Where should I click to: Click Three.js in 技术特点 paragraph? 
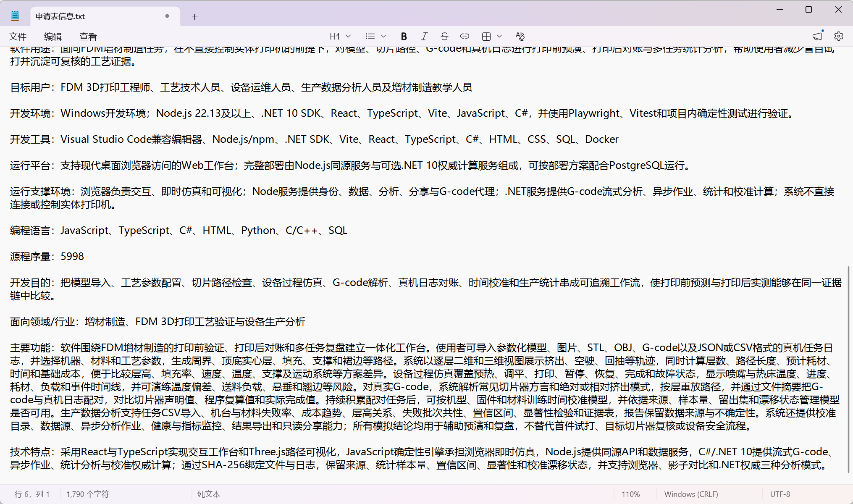point(268,452)
